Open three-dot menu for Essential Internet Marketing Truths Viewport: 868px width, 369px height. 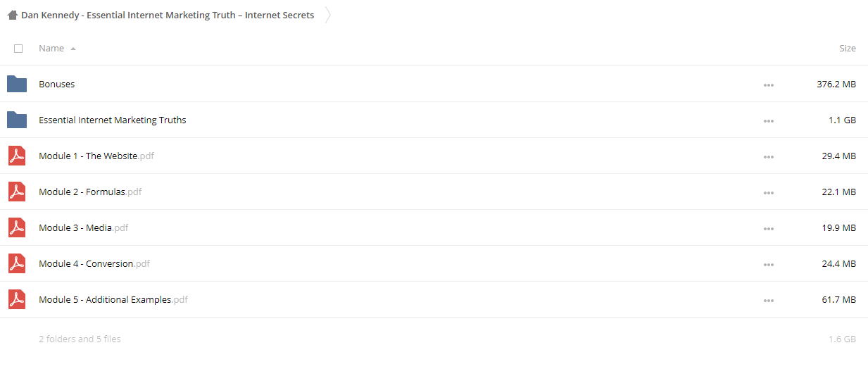pyautogui.click(x=768, y=120)
